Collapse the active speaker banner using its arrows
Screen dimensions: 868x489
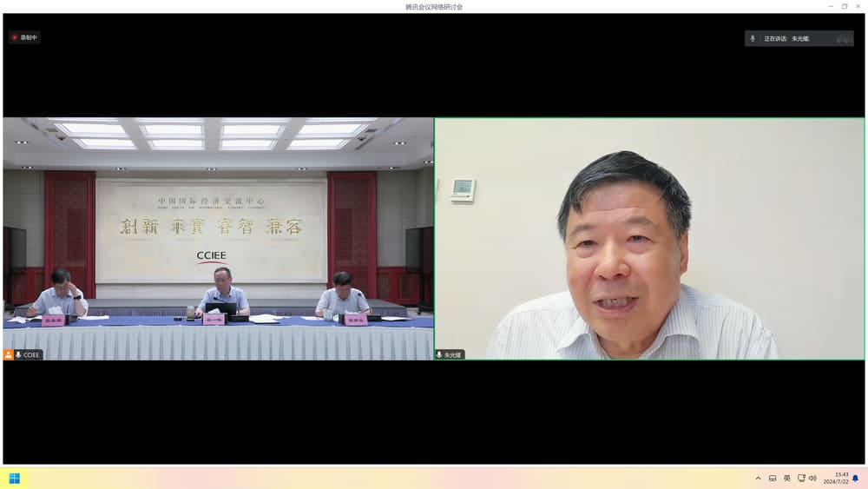click(x=843, y=38)
